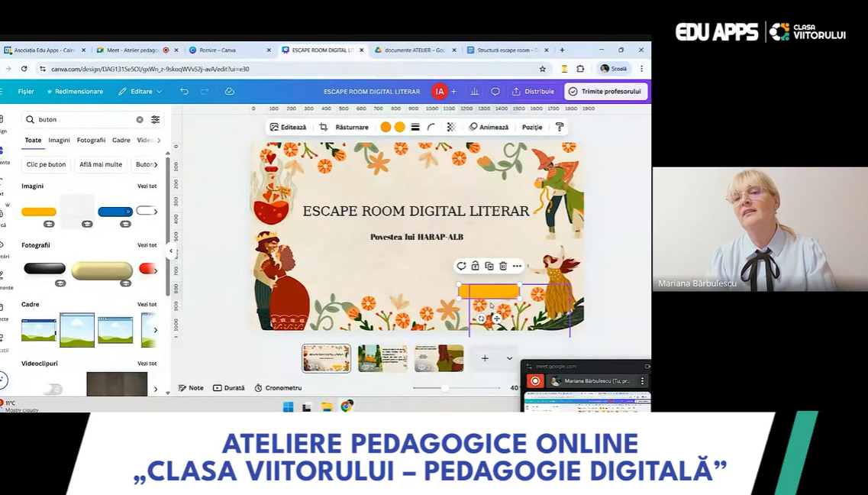Open File Explorer from taskbar
Image resolution: width=868 pixels, height=495 pixels.
coord(327,407)
